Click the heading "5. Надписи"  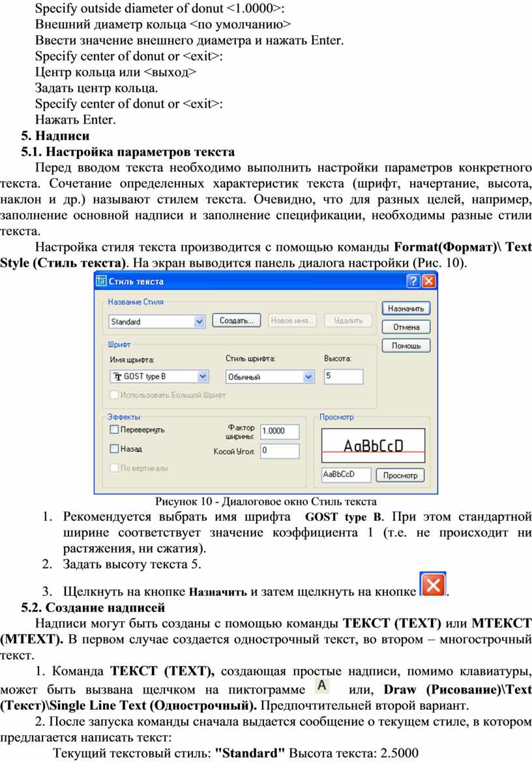point(55,136)
